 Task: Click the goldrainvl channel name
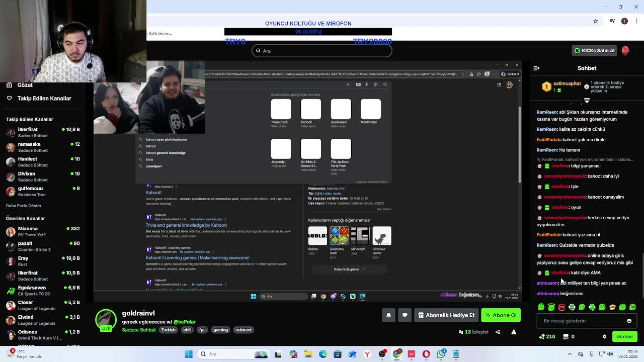[138, 313]
